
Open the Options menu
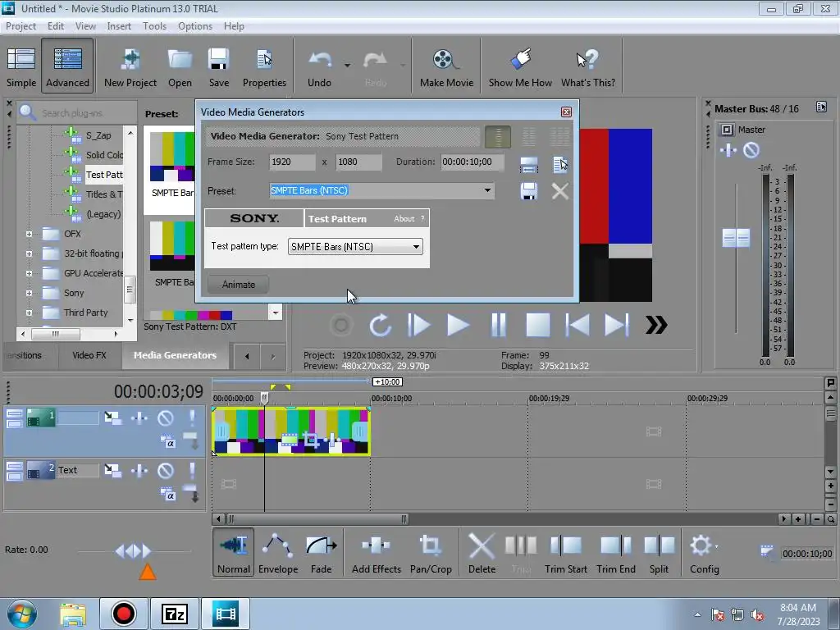tap(195, 26)
